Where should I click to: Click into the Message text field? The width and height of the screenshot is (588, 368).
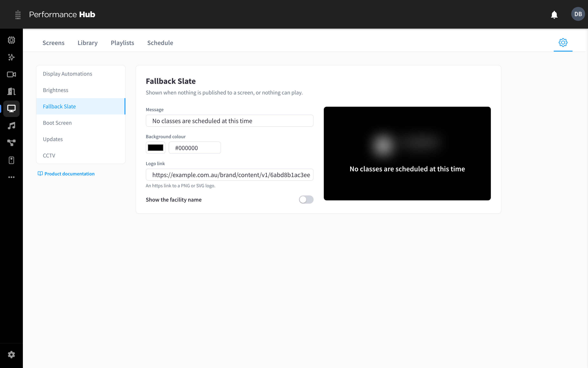[229, 121]
